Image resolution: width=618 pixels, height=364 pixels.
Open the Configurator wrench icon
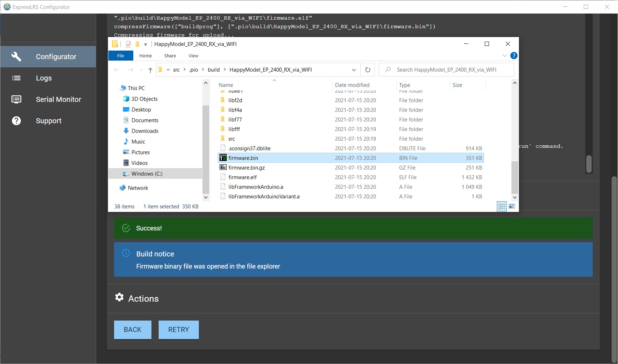tap(16, 56)
